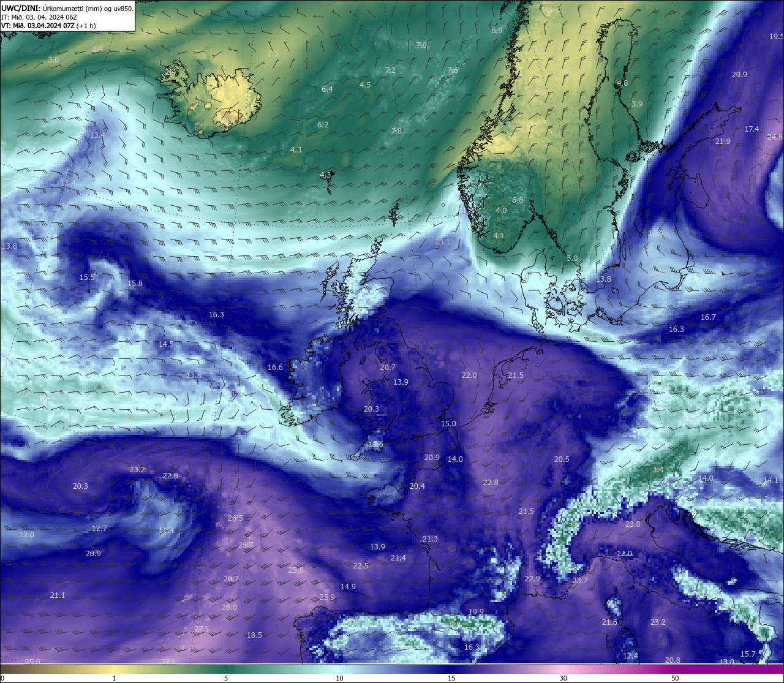
Task: Click the 7.8 map value
Action: coord(396,131)
